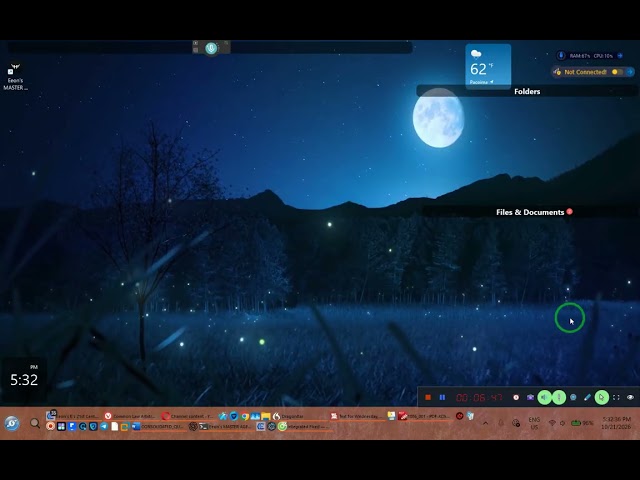Open the weather widget showing 62 °F
Viewport: 640px width, 480px height.
click(x=488, y=65)
